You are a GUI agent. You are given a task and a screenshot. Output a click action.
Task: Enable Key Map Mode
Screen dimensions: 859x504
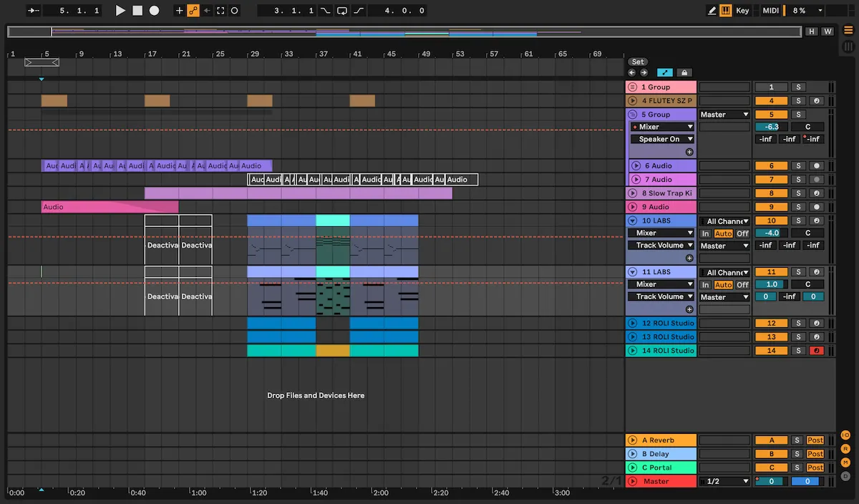742,11
